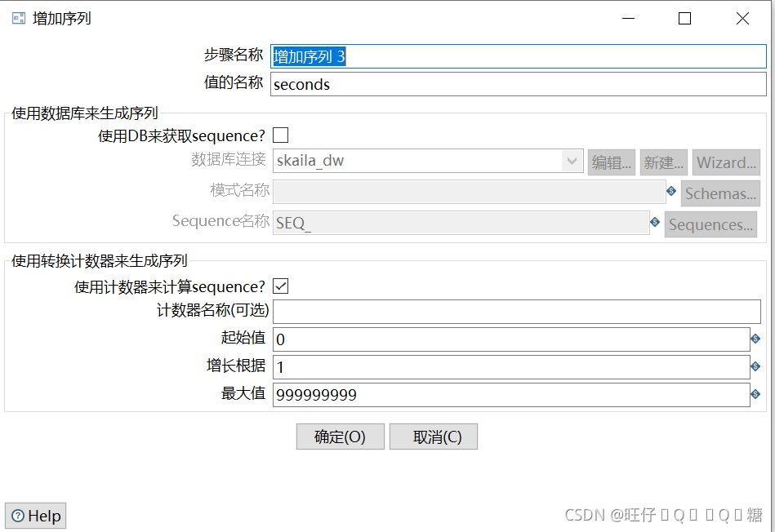Click the Schemas... button
Viewport: 775px width, 532px height.
[x=720, y=193]
